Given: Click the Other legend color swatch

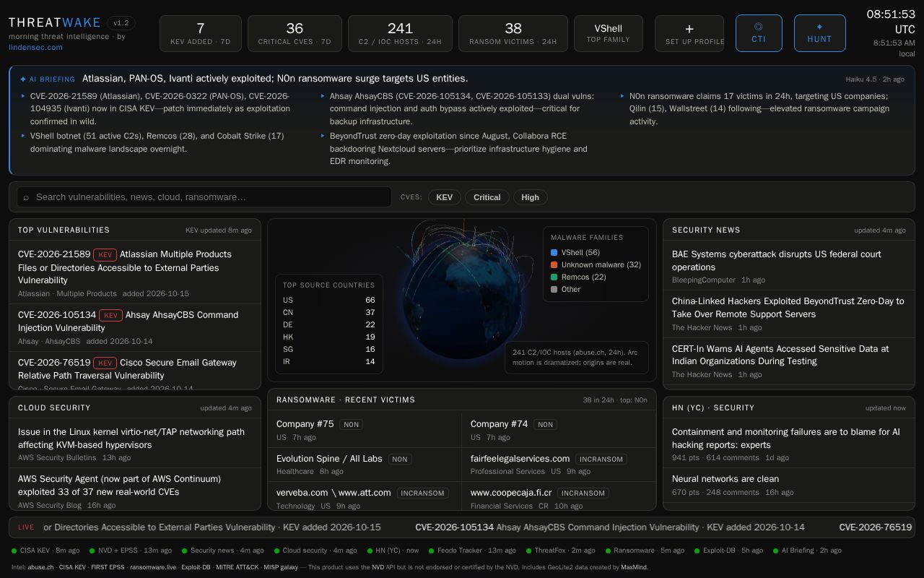Looking at the screenshot, I should pyautogui.click(x=554, y=290).
